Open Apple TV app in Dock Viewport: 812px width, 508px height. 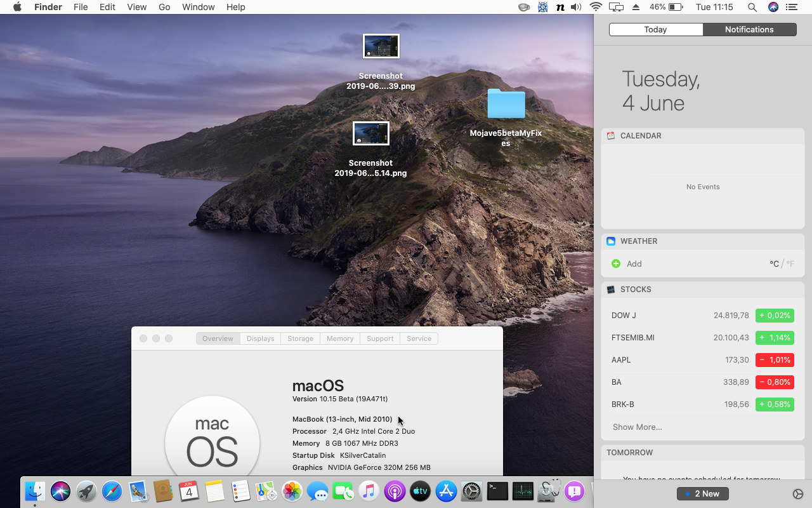click(421, 491)
